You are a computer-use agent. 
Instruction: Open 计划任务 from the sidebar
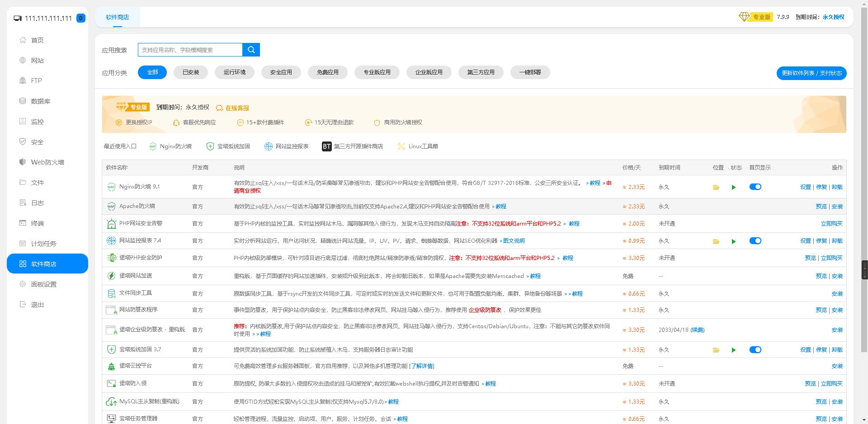click(x=43, y=243)
